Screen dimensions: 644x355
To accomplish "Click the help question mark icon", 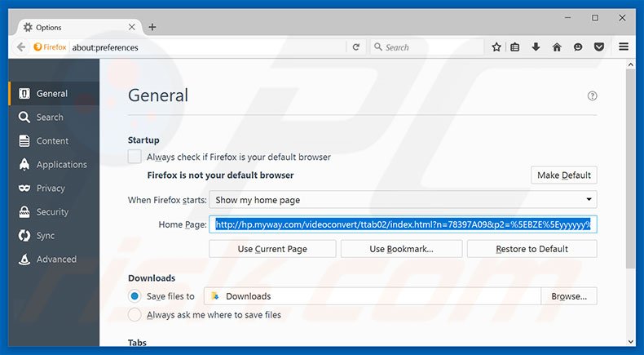I will [593, 95].
